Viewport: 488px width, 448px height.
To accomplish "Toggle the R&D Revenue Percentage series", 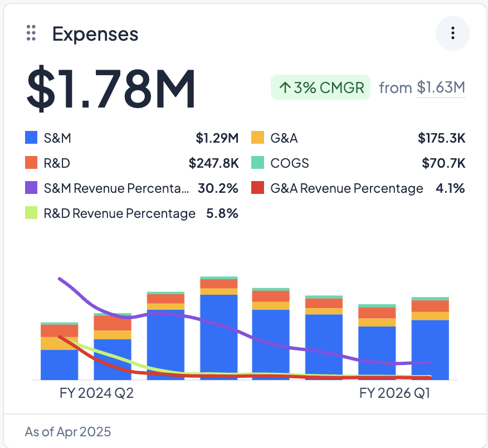I will tap(119, 213).
